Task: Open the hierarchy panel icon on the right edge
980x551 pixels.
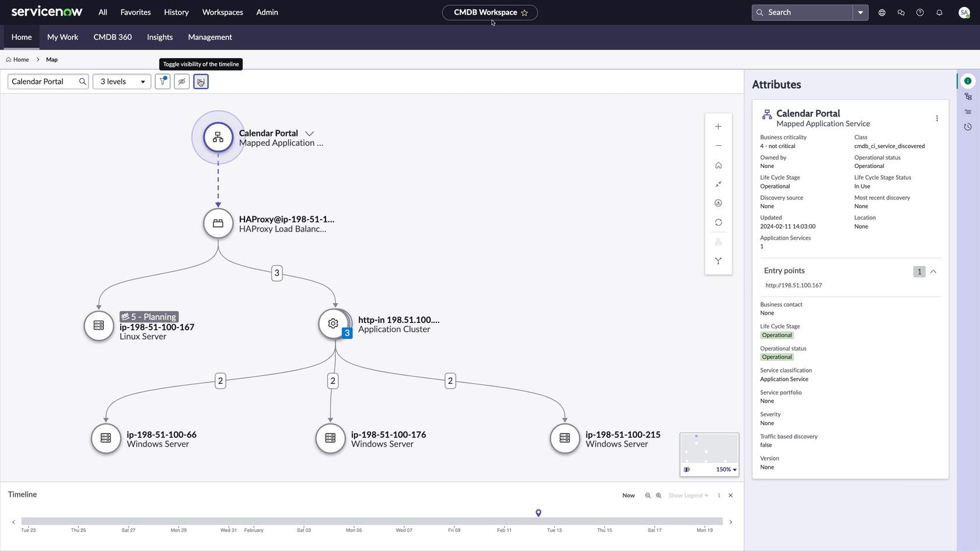Action: click(x=968, y=96)
